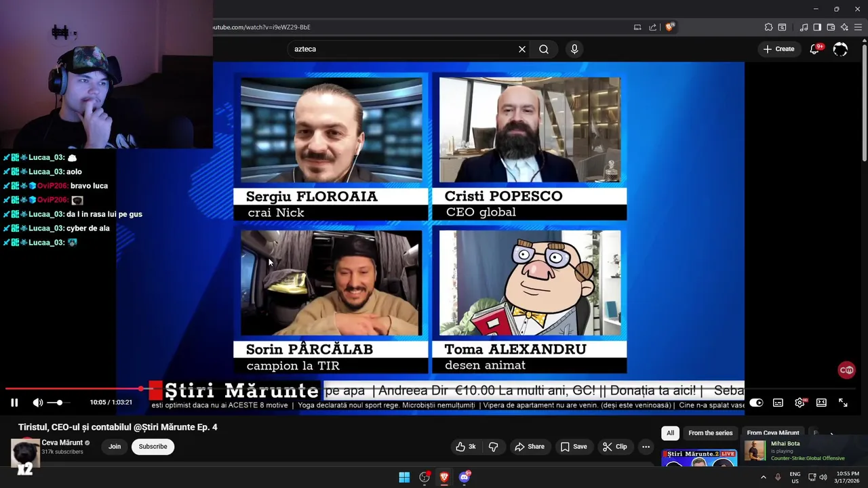The width and height of the screenshot is (868, 488).
Task: Save the video with the Save button
Action: tap(574, 447)
